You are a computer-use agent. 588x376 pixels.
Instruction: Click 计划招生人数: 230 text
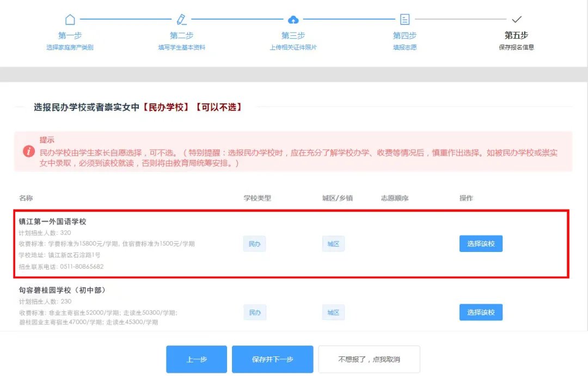[45, 301]
